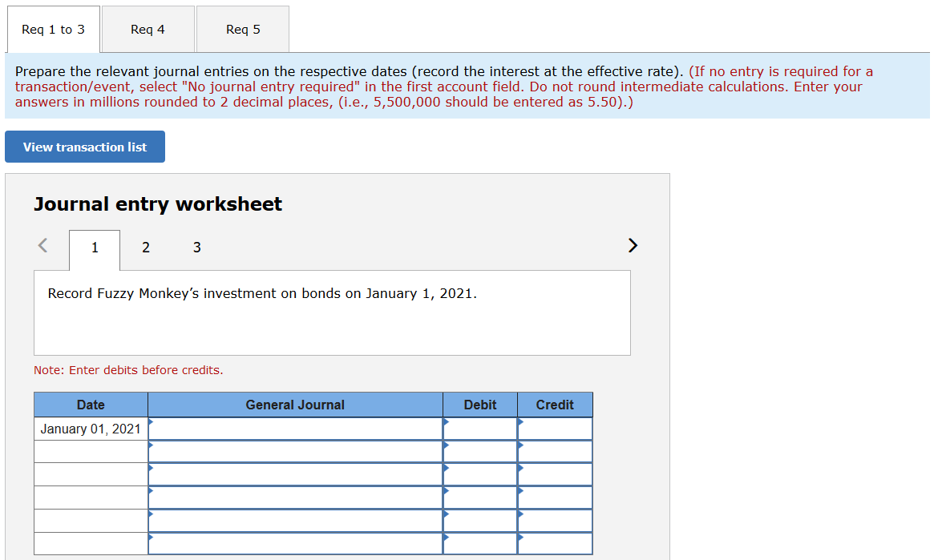Click the left chevron navigation arrow
The width and height of the screenshot is (938, 560).
coord(42,245)
